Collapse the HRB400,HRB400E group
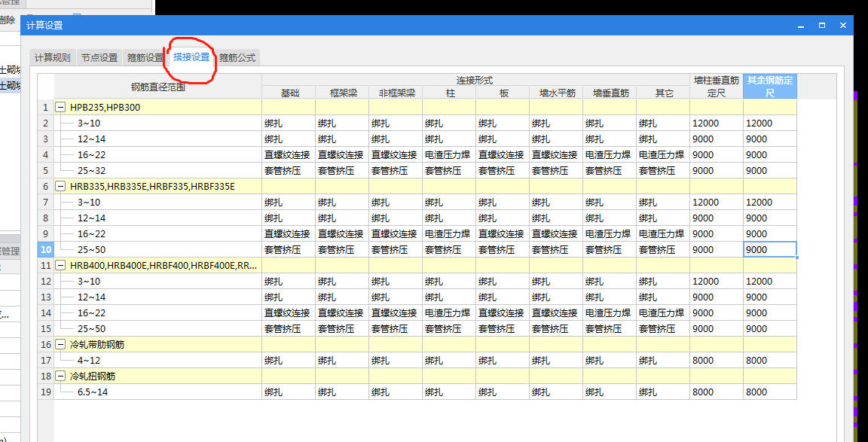This screenshot has width=868, height=442. pyautogui.click(x=60, y=266)
